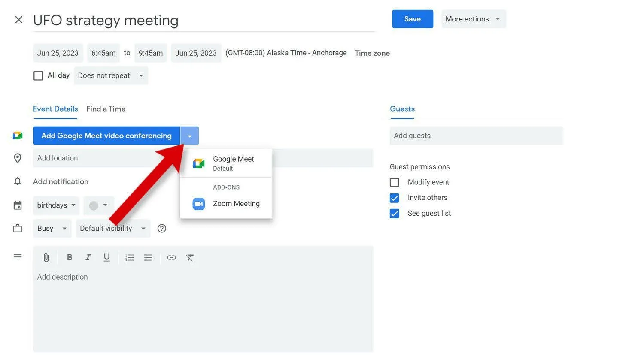The height and width of the screenshot is (362, 644).
Task: Click the Zoom camera icon in dropdown
Action: [x=199, y=204]
